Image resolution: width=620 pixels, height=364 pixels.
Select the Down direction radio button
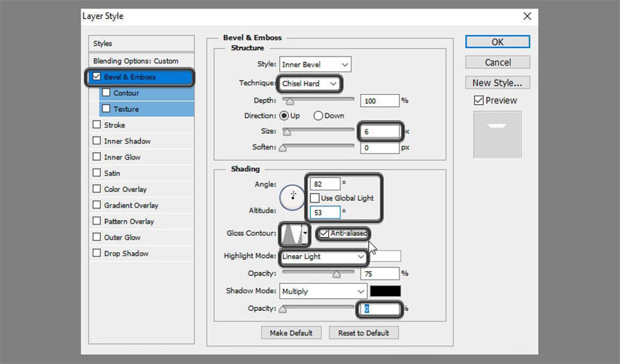click(318, 115)
